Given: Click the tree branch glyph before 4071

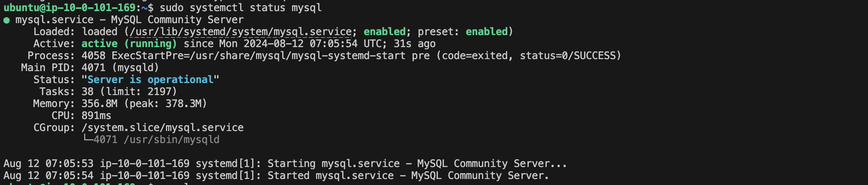Looking at the screenshot, I should (87, 139).
